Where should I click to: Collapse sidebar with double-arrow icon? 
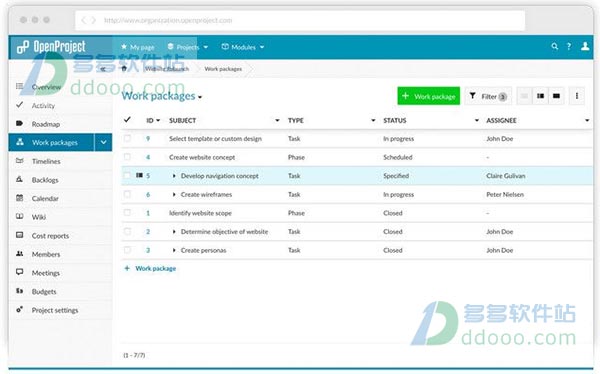pyautogui.click(x=103, y=69)
